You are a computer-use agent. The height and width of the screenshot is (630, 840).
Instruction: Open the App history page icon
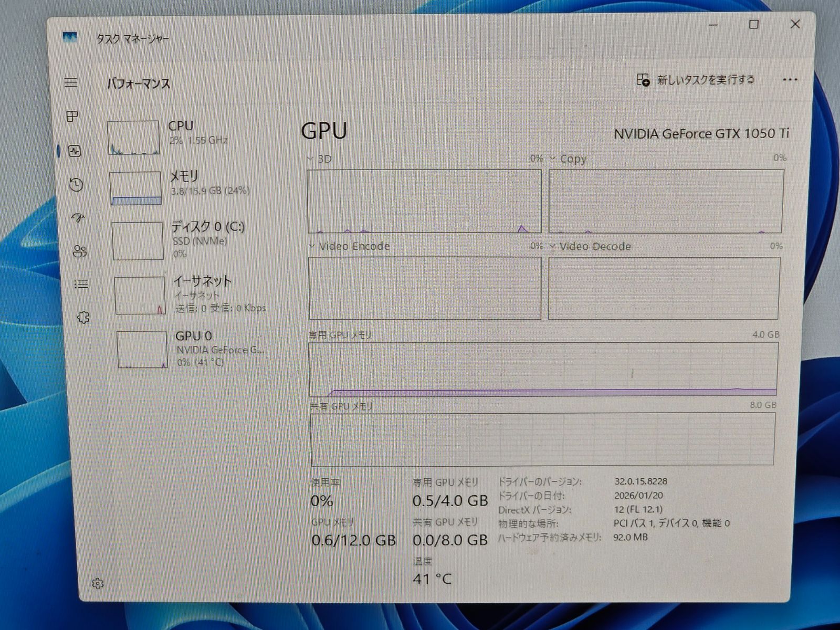(76, 184)
